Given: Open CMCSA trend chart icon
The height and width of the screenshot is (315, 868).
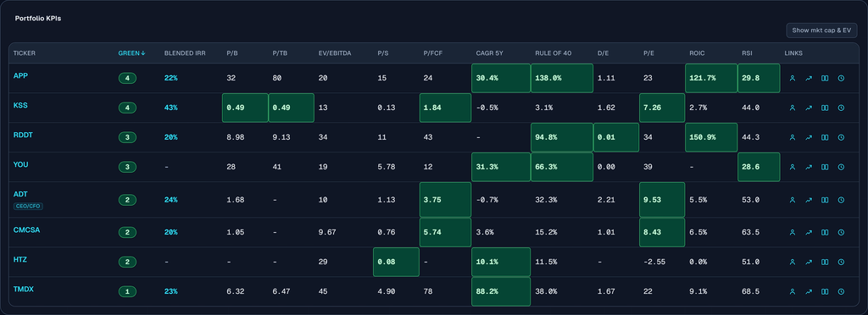Looking at the screenshot, I should 808,232.
